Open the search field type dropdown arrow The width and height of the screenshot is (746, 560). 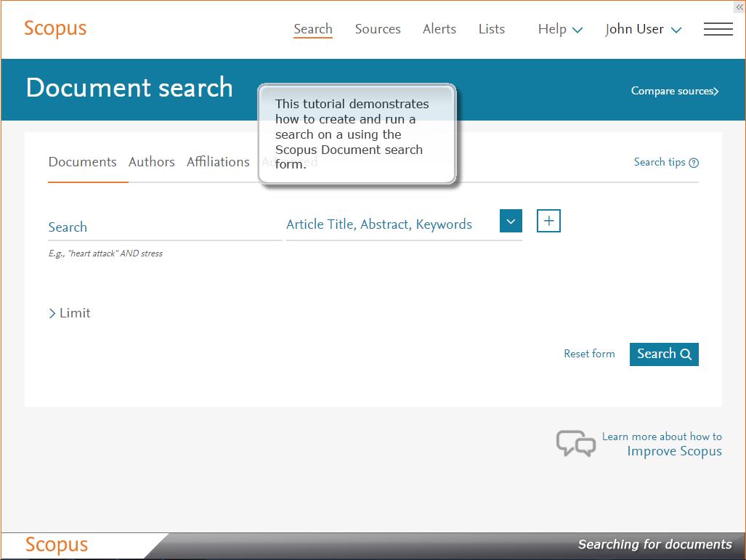511,221
